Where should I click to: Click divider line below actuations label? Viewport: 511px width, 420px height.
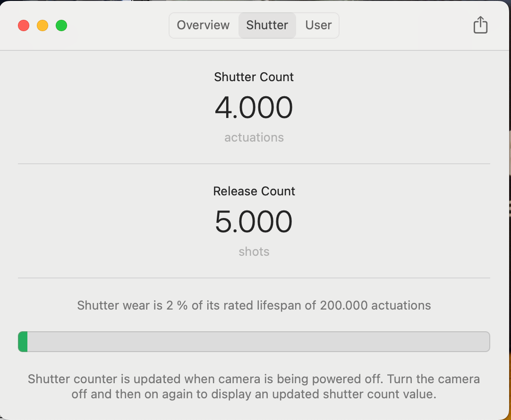coord(254,164)
